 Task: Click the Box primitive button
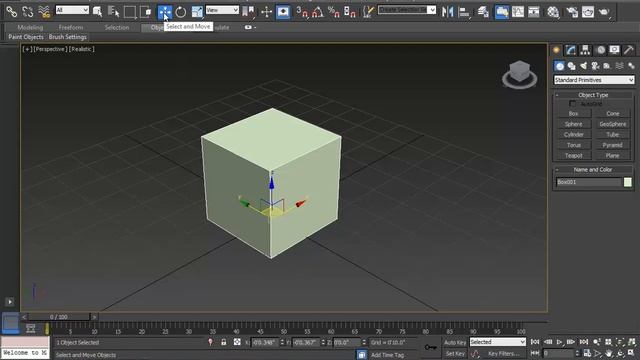[x=573, y=113]
